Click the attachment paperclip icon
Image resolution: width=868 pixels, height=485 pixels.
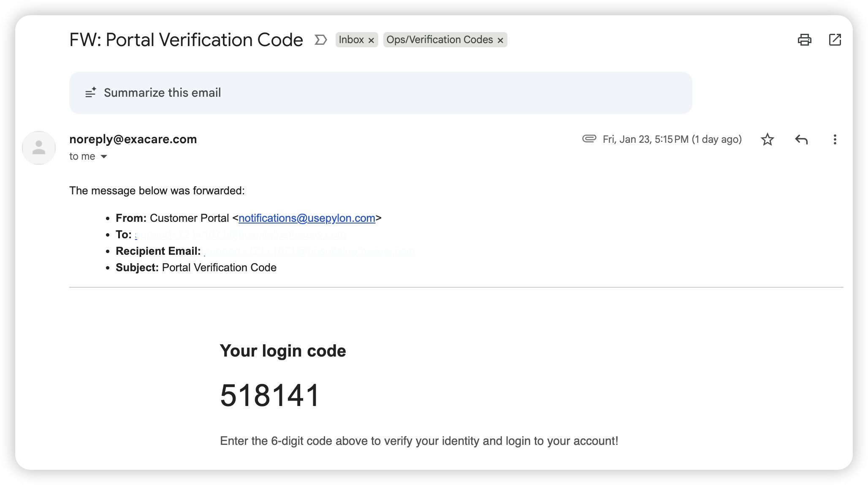click(589, 139)
